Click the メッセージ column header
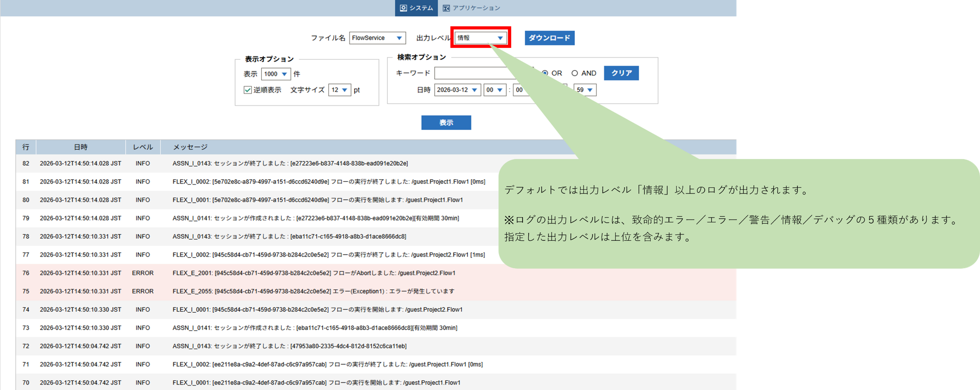The height and width of the screenshot is (390, 980). coord(190,147)
